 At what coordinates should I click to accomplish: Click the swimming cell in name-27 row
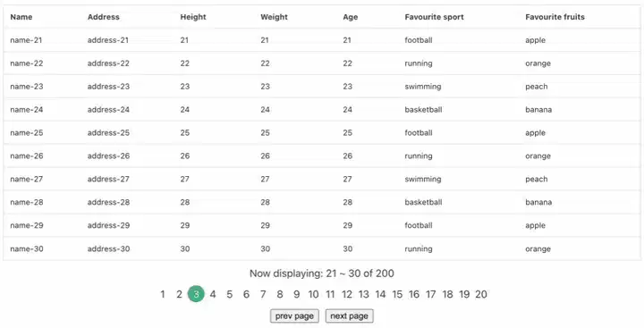tap(422, 180)
